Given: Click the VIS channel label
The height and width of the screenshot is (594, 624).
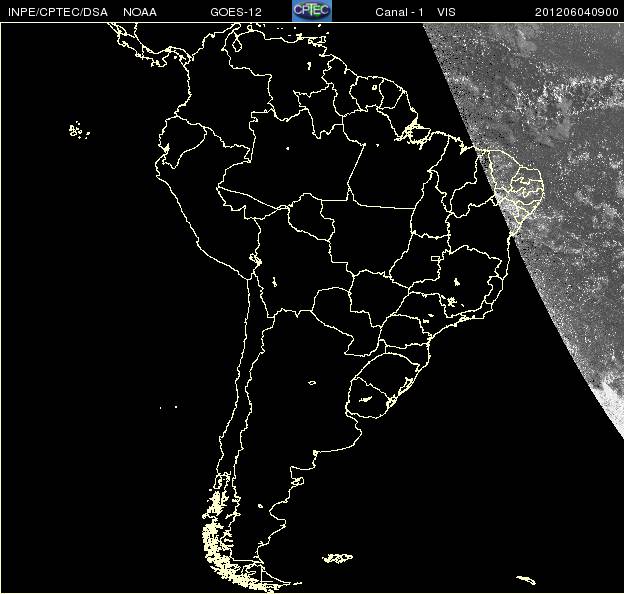Looking at the screenshot, I should (x=446, y=12).
